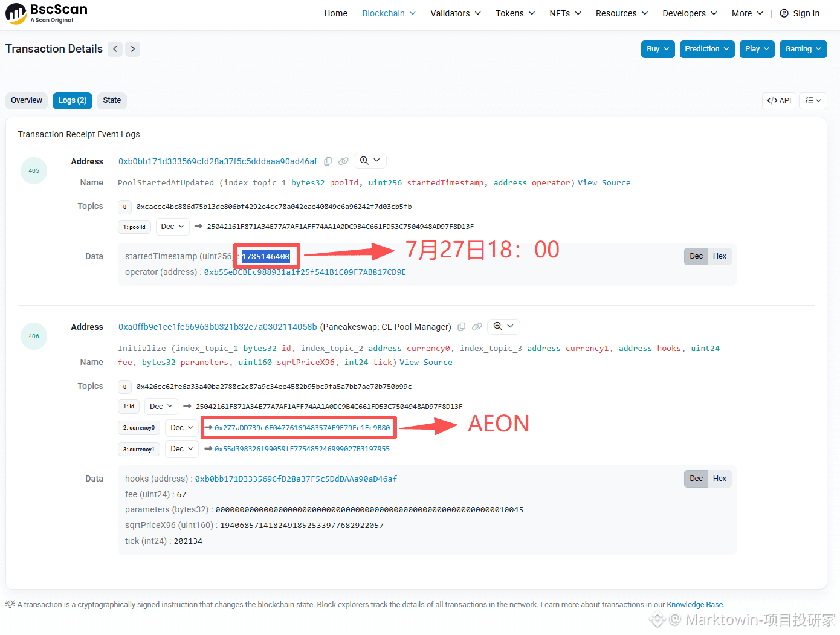Click link icon beside log 405 address
840x635 pixels.
343,161
